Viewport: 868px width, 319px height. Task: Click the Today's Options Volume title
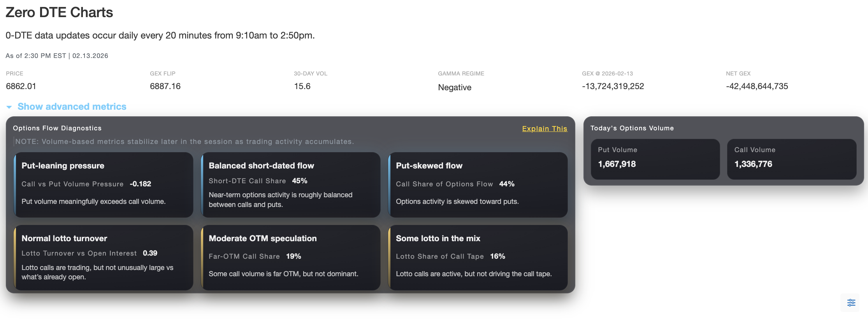[632, 128]
